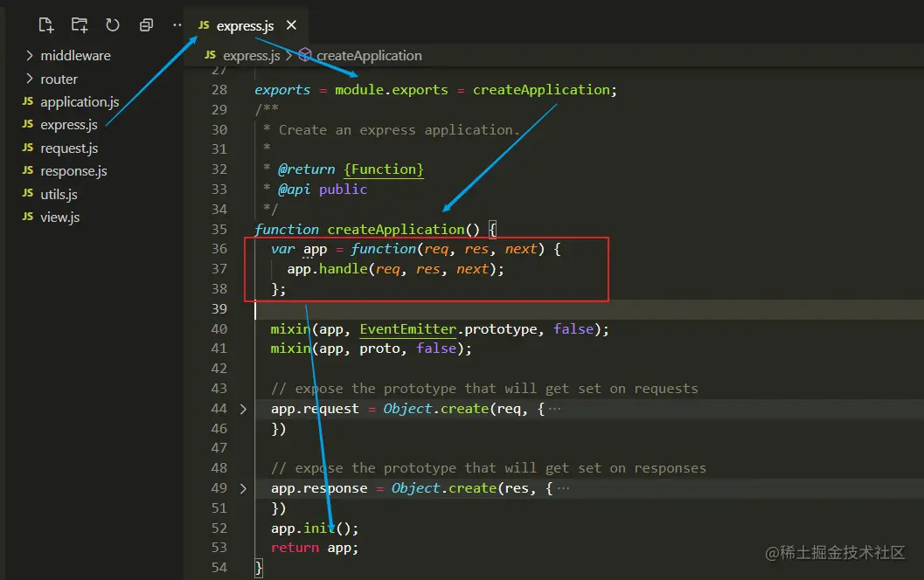The width and height of the screenshot is (924, 580).
Task: Click 'EventEmitter' on line 40
Action: [x=407, y=329]
